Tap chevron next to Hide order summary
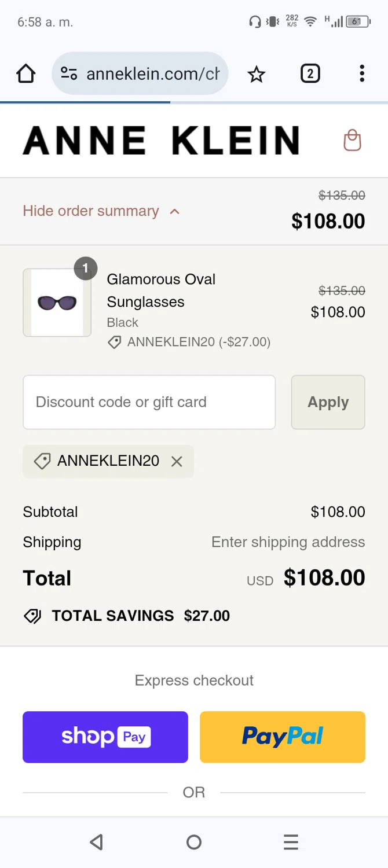This screenshot has height=868, width=388. click(x=174, y=212)
